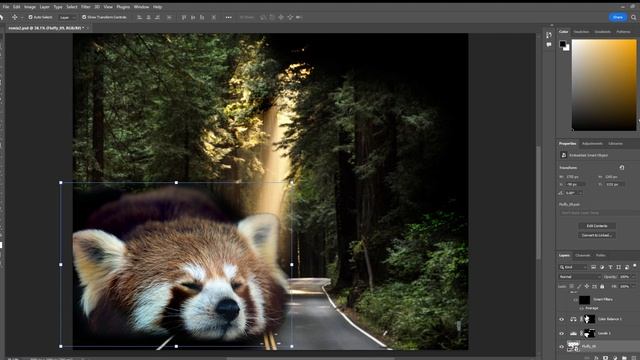Click the background color swatch
The width and height of the screenshot is (640, 360).
coord(567,48)
